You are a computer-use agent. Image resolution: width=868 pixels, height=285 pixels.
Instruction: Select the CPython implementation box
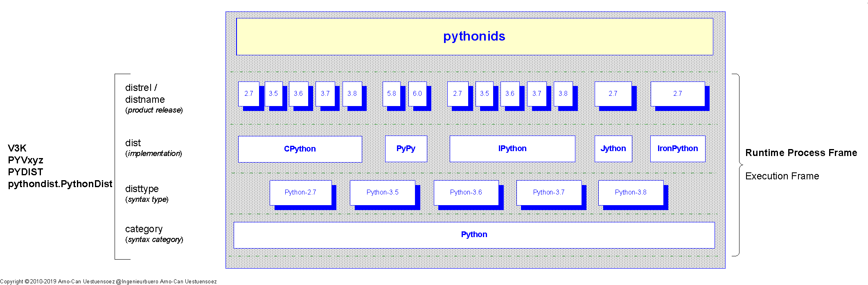(300, 149)
